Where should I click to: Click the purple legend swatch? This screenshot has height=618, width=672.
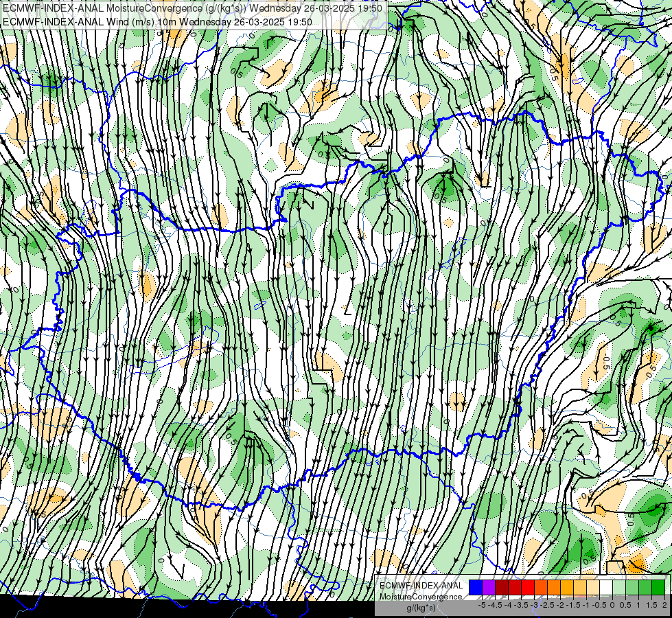pyautogui.click(x=489, y=588)
